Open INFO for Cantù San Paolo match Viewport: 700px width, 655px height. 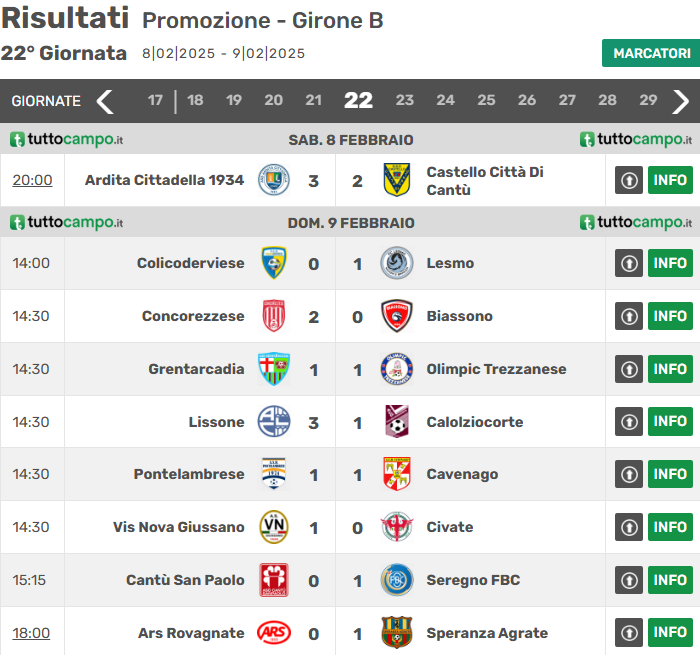[x=670, y=580]
